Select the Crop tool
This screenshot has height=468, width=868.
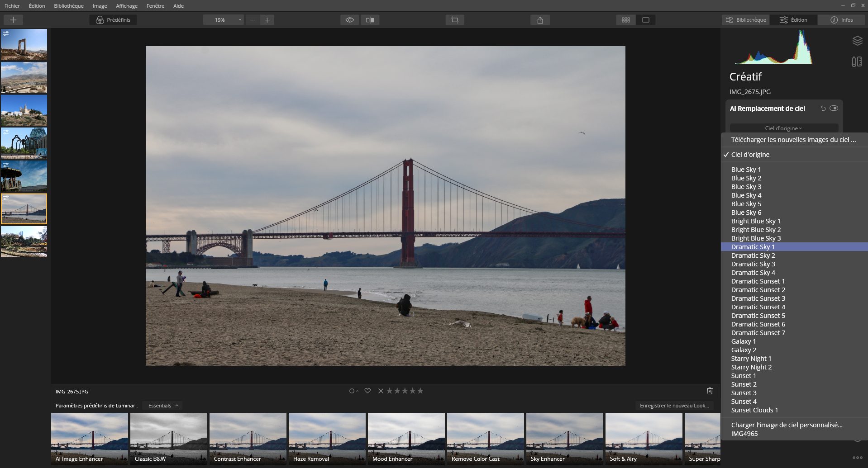(x=455, y=19)
